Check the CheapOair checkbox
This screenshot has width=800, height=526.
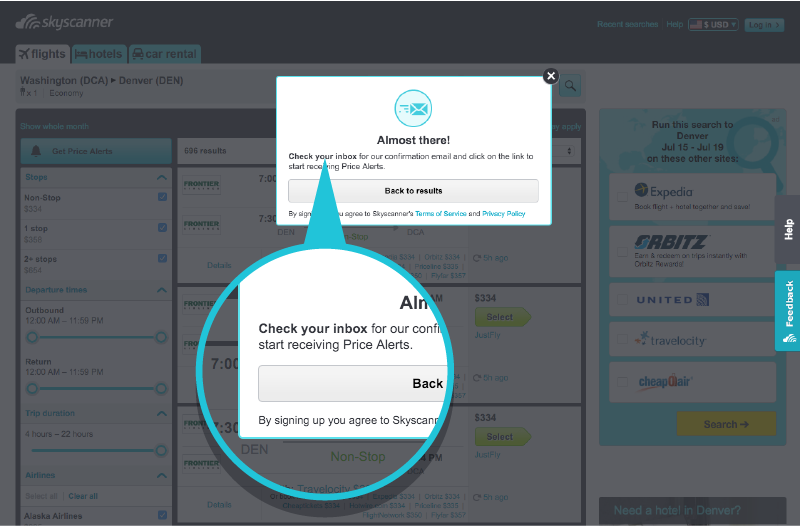coord(622,382)
